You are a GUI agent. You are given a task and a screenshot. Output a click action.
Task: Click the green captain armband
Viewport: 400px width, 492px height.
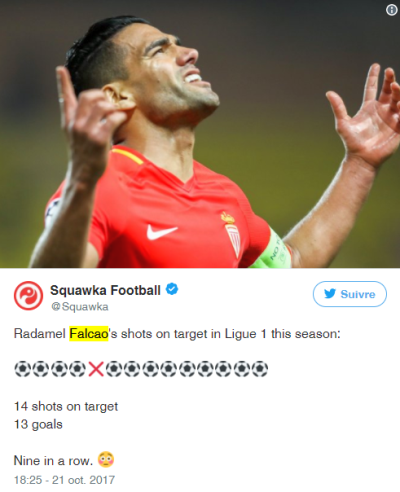[273, 251]
